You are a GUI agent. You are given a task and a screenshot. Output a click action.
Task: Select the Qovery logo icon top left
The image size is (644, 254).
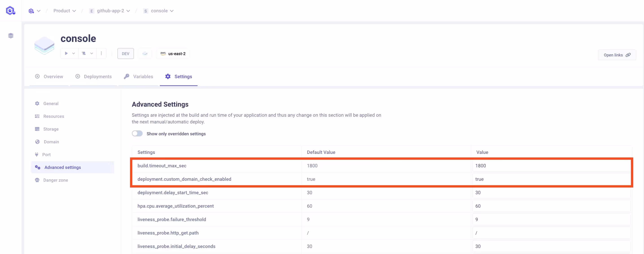tap(11, 10)
